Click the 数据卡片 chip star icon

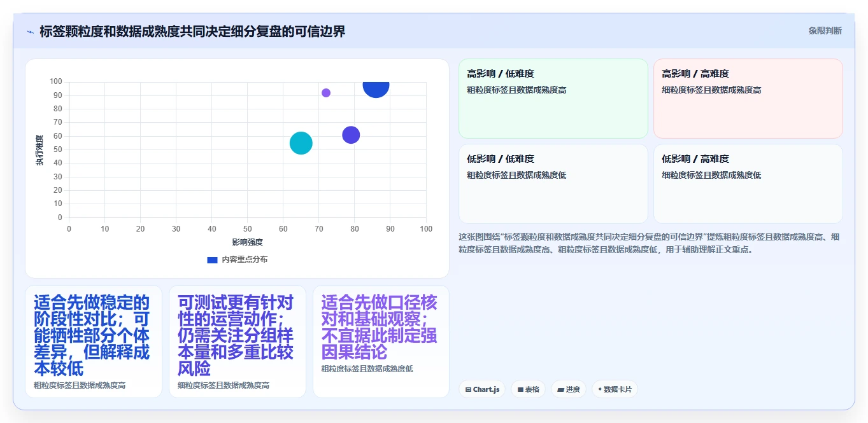coord(600,389)
